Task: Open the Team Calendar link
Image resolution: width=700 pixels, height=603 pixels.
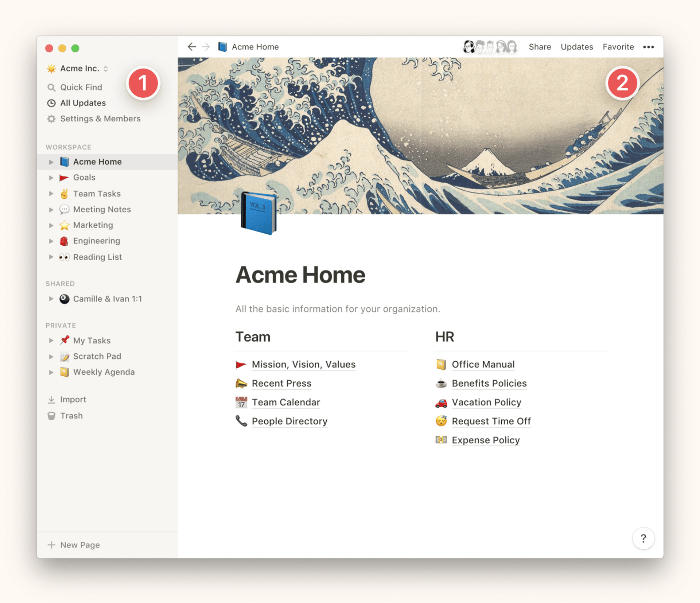Action: point(285,402)
